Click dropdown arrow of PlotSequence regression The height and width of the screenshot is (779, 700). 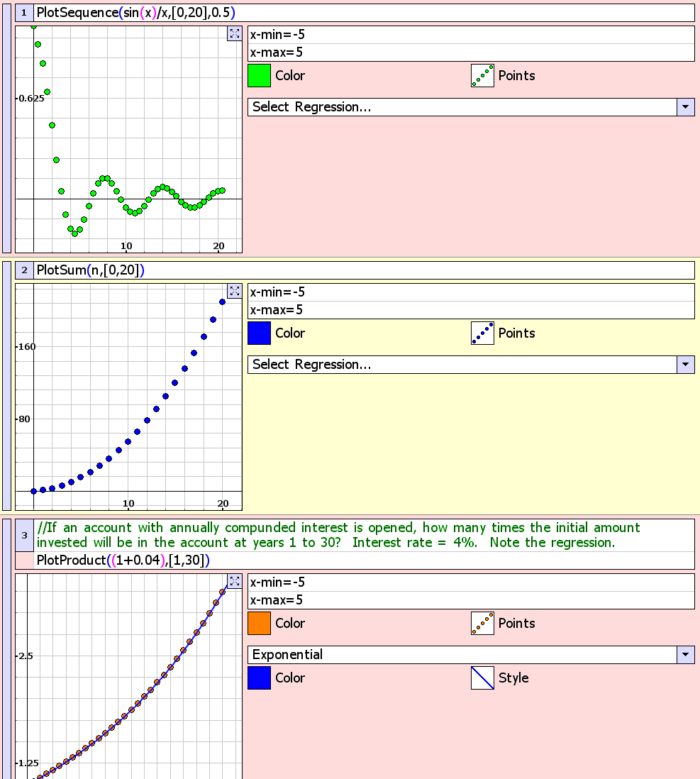pos(686,107)
